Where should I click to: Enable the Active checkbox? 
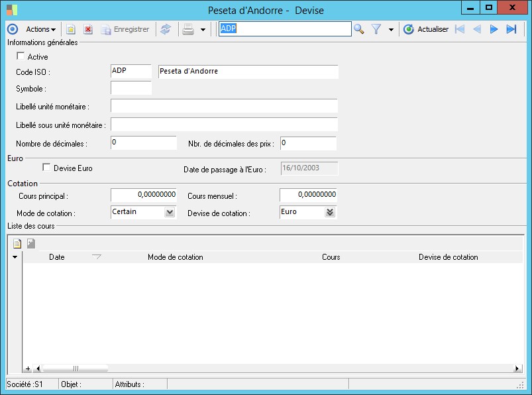(21, 56)
